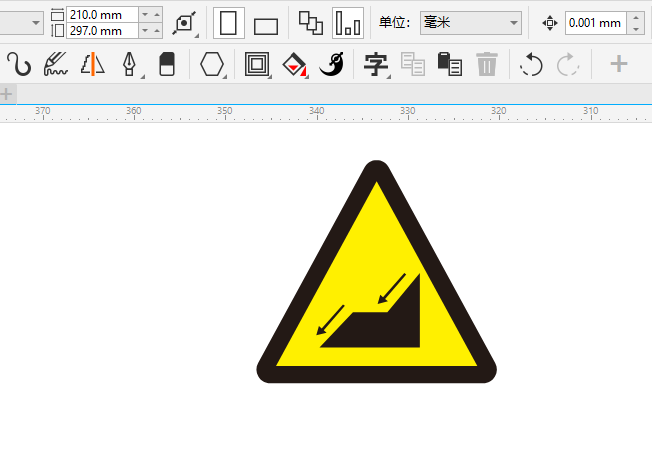Click the Contour nested squares icon
The width and height of the screenshot is (652, 464).
[257, 64]
